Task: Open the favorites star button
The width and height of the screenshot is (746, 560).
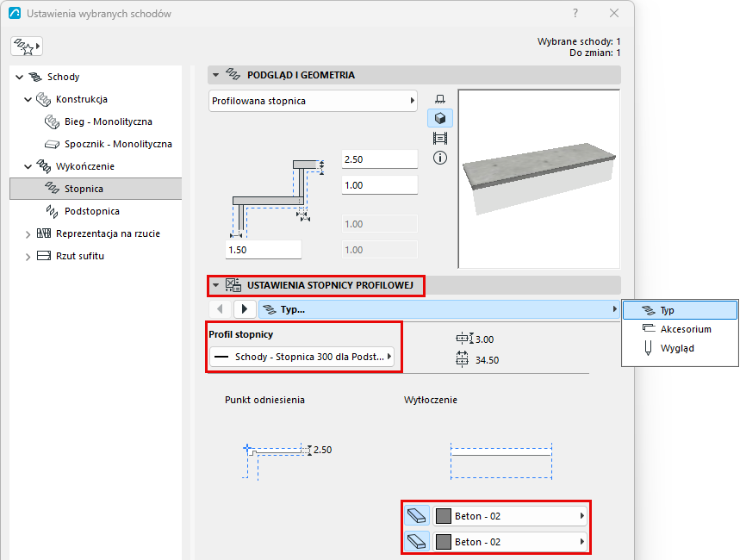Action: 27,47
